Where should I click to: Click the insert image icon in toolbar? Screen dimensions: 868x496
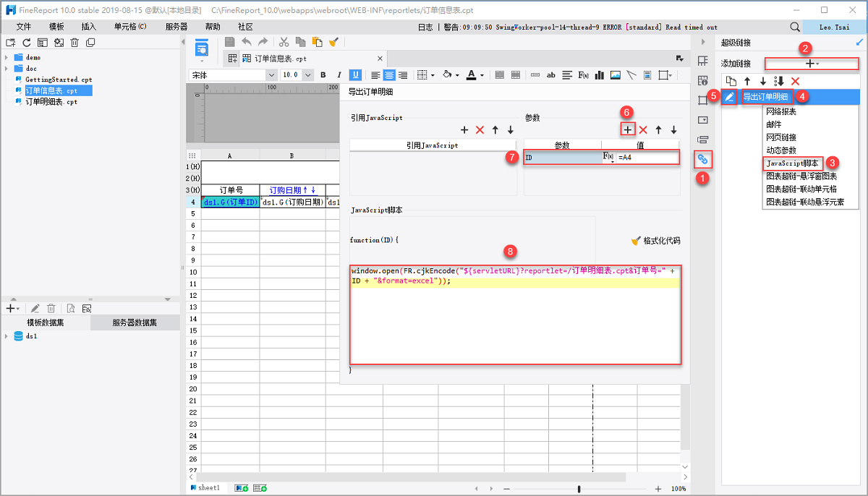615,74
